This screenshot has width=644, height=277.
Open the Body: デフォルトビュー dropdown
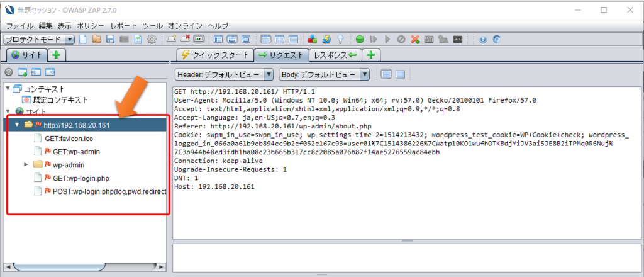(x=325, y=74)
